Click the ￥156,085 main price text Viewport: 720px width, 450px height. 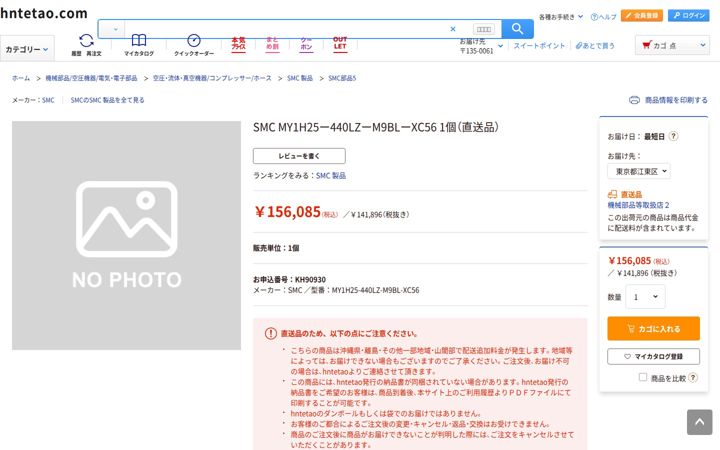[x=287, y=212]
